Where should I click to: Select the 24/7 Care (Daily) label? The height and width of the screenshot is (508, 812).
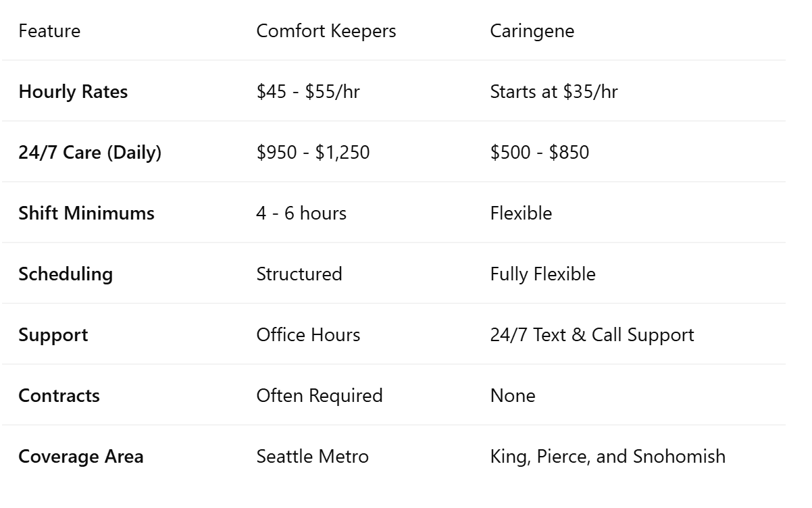tap(90, 153)
